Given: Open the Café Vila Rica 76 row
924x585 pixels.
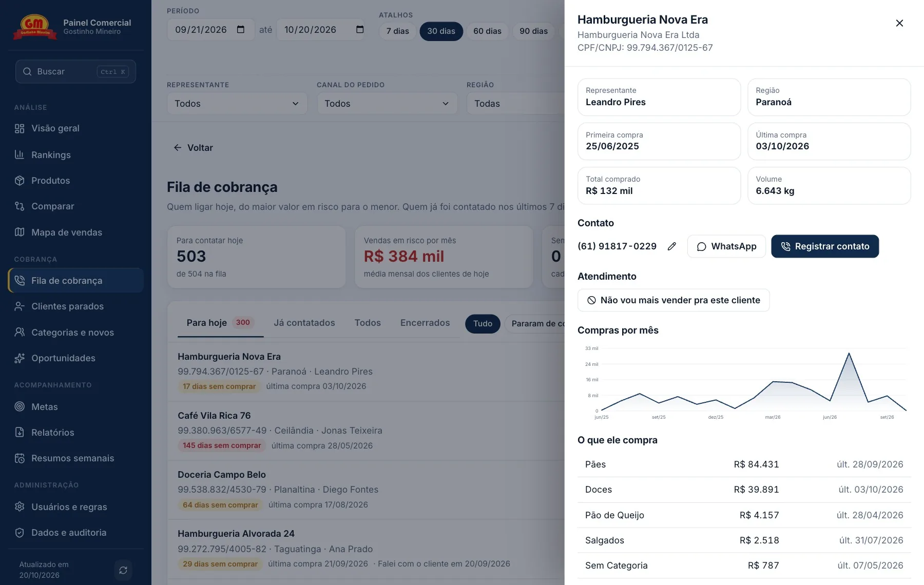Looking at the screenshot, I should click(x=366, y=431).
